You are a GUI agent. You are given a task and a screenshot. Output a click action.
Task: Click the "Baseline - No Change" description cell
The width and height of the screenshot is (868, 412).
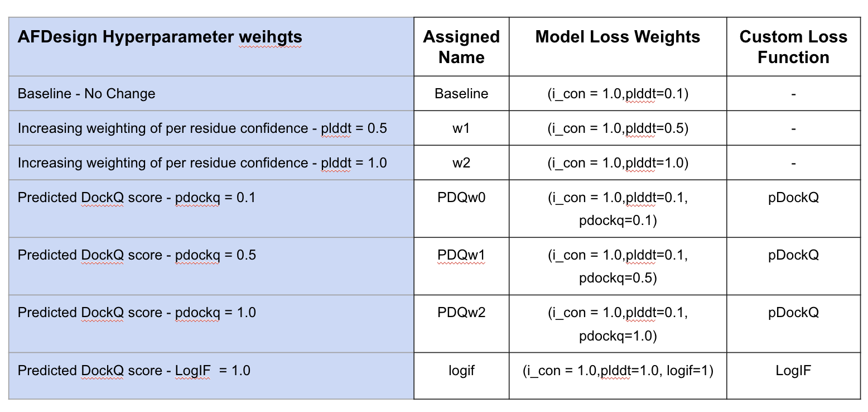pyautogui.click(x=86, y=93)
